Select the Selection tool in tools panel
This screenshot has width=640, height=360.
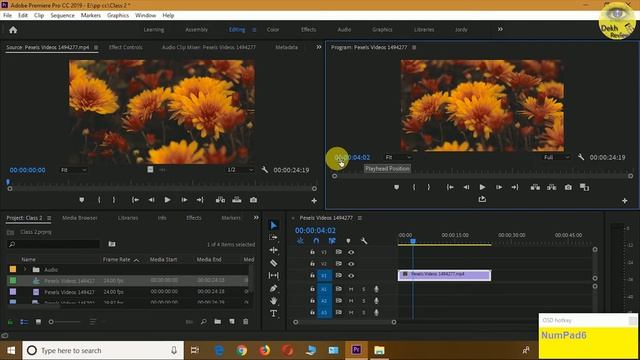273,225
